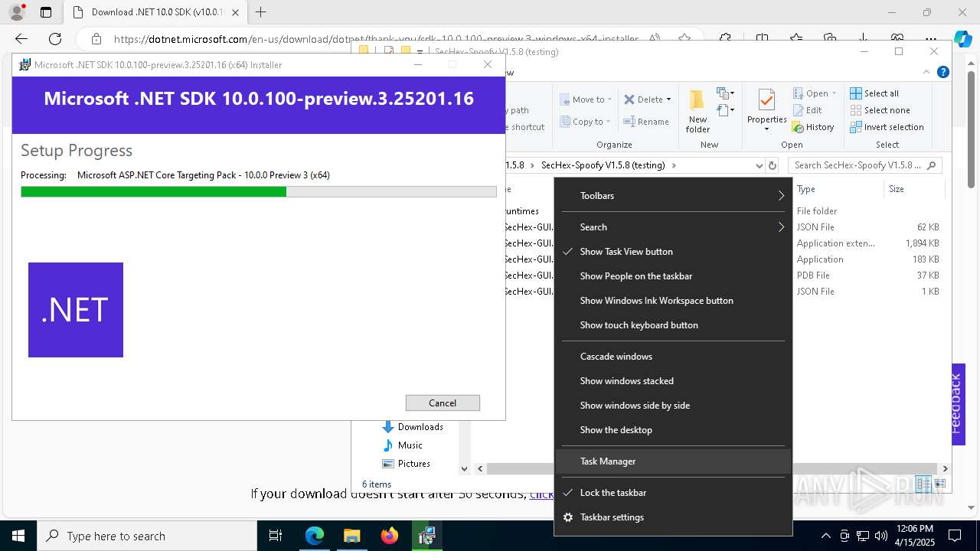Viewport: 980px width, 551px height.
Task: Open Edge tab actions menu icon
Action: click(x=46, y=12)
